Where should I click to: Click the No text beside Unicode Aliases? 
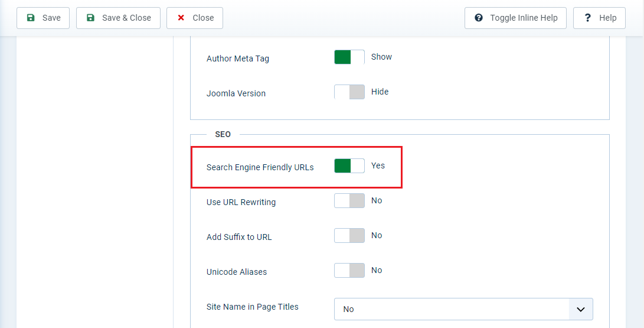pos(377,271)
